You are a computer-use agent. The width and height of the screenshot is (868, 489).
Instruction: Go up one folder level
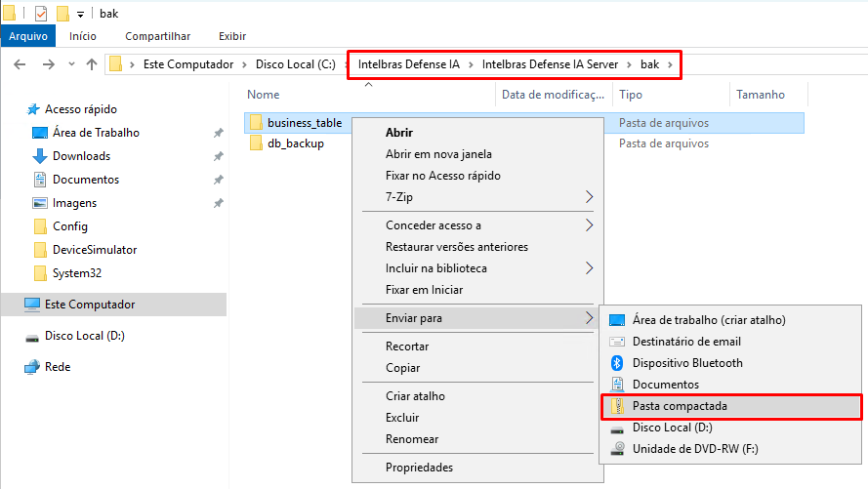click(x=92, y=64)
